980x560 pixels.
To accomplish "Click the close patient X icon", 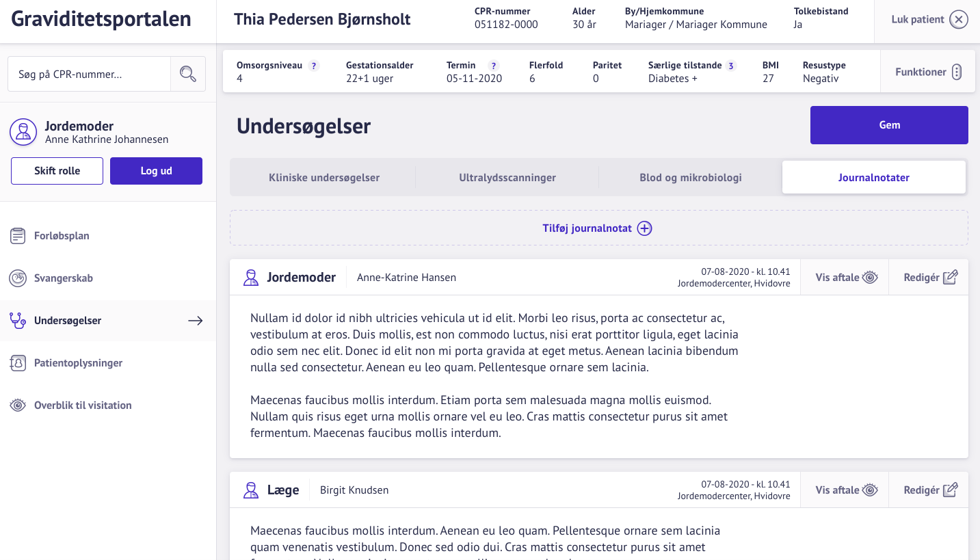I will 959,20.
